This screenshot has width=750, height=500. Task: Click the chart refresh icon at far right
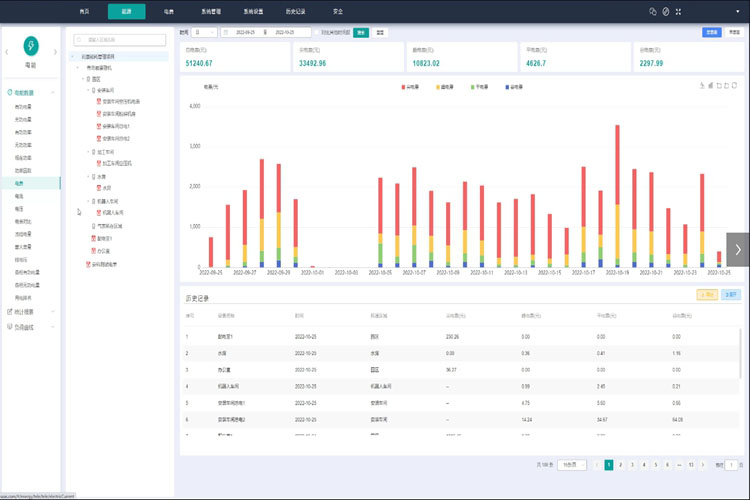[735, 85]
